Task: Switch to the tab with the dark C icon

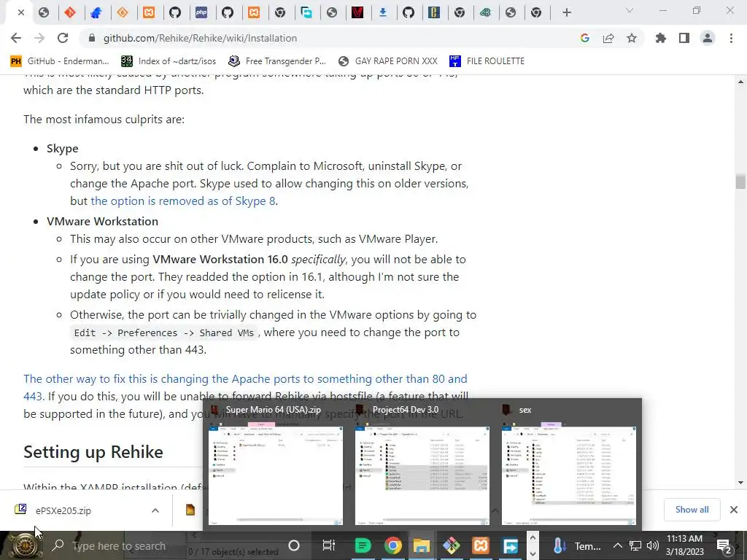Action: click(x=433, y=12)
